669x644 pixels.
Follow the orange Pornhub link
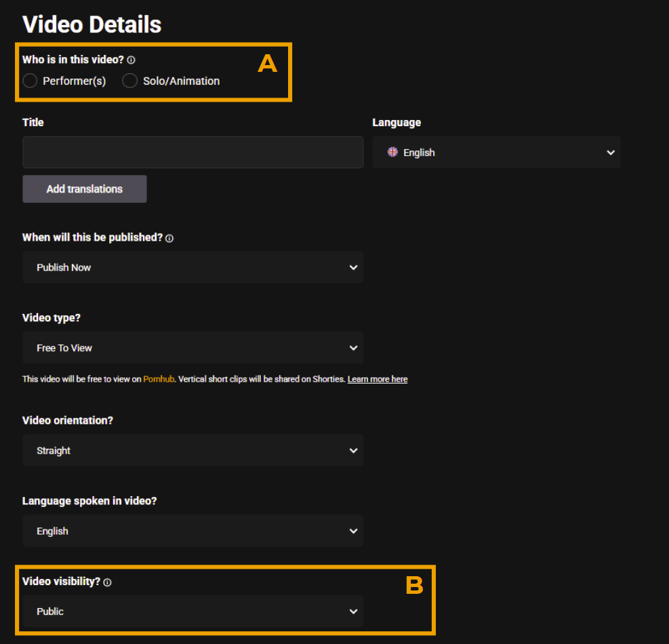click(159, 379)
